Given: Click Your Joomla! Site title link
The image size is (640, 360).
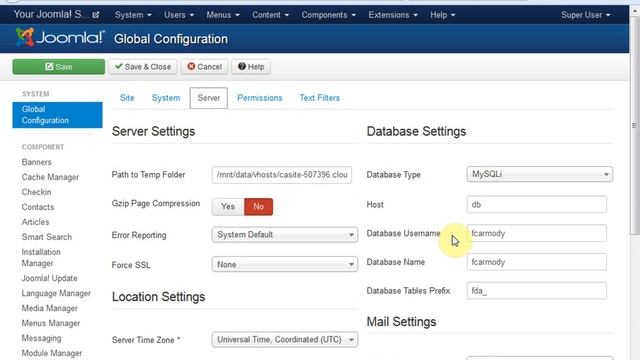Looking at the screenshot, I should pyautogui.click(x=51, y=14).
